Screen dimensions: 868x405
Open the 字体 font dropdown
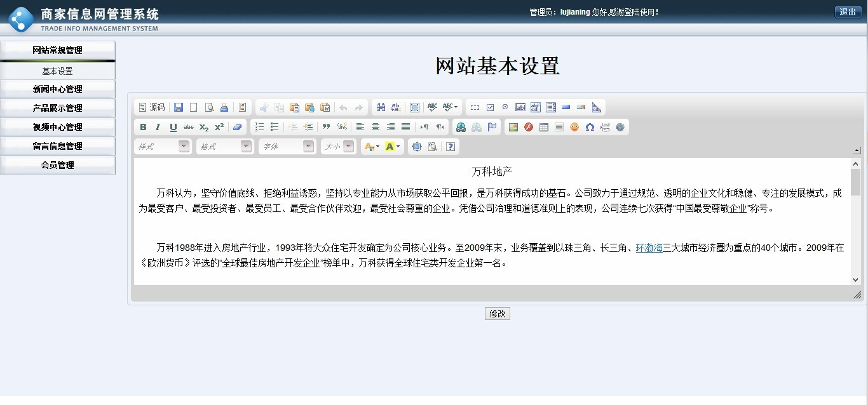(287, 147)
